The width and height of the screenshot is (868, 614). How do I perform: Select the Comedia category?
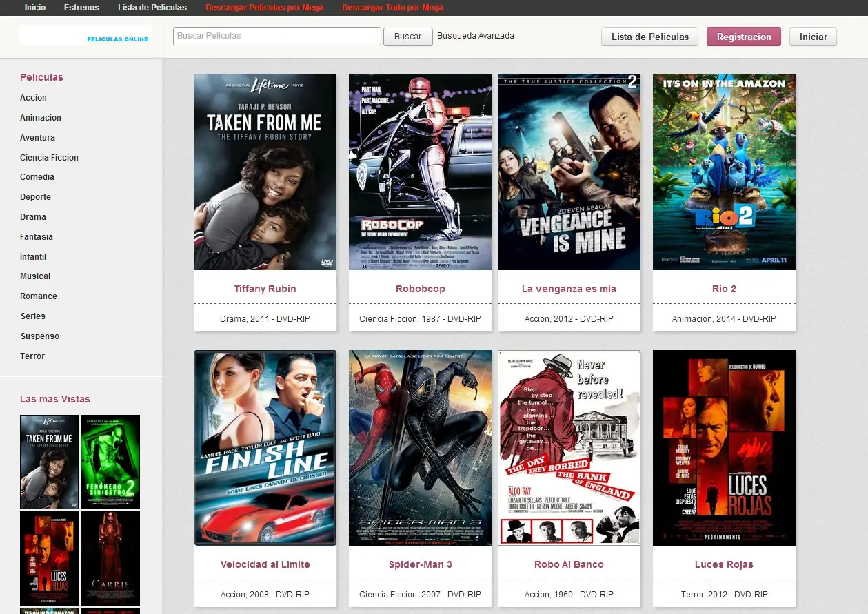(37, 177)
